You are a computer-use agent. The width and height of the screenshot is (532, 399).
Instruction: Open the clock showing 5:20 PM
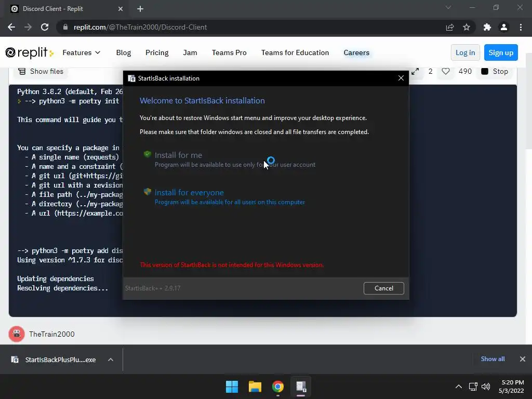tap(511, 387)
